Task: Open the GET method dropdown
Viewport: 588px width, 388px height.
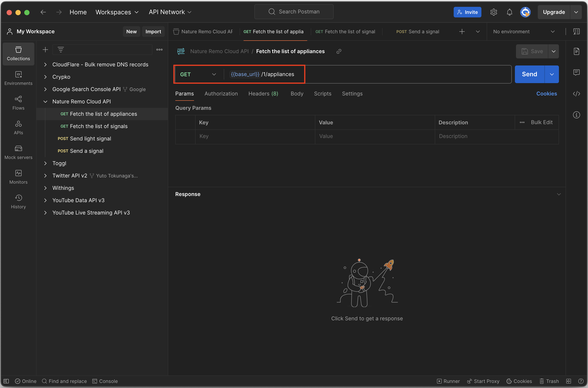Action: pyautogui.click(x=198, y=74)
